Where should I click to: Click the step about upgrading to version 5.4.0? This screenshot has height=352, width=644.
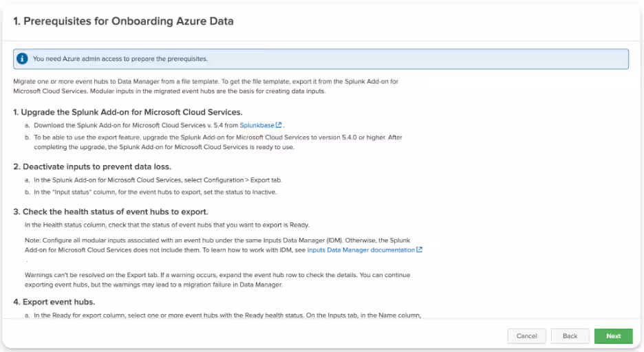[217, 142]
